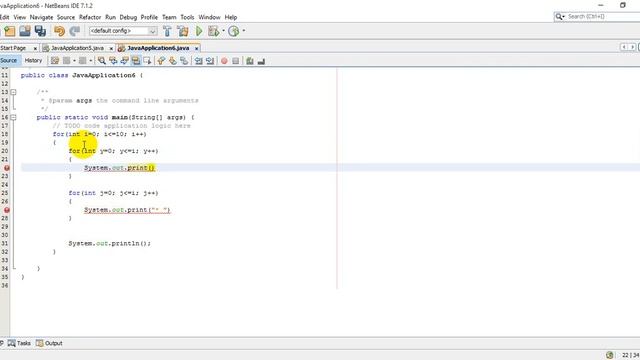This screenshot has width=640, height=360.
Task: Build the project with hammer icon
Action: [167, 31]
